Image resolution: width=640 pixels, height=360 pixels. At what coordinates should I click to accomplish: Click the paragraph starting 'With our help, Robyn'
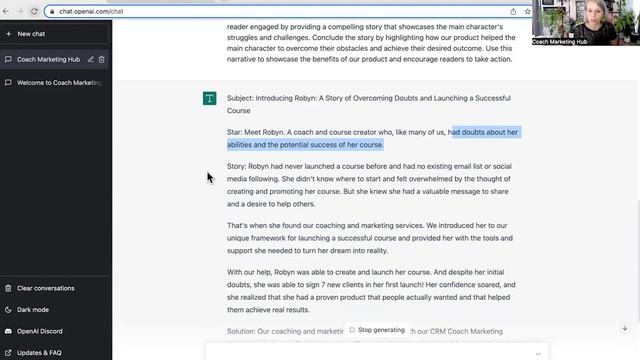[x=371, y=291]
